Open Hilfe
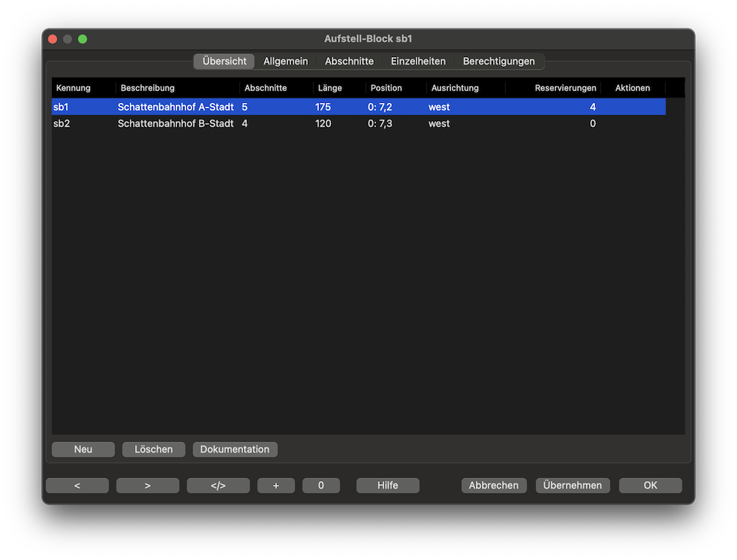 pos(388,486)
